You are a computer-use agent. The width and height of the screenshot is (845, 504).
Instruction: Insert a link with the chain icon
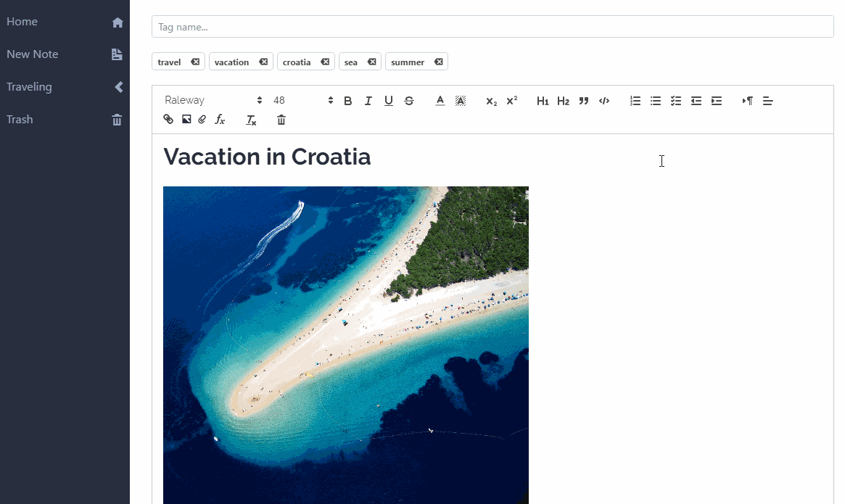click(x=168, y=120)
